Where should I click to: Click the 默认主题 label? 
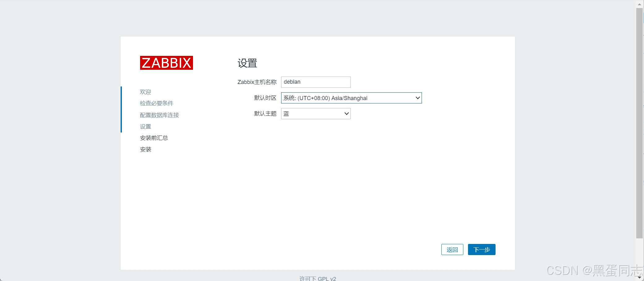[x=265, y=114]
